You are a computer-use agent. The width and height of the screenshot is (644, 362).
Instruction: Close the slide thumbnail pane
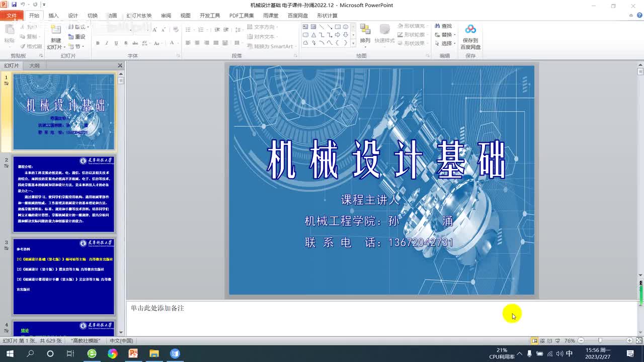click(x=120, y=66)
